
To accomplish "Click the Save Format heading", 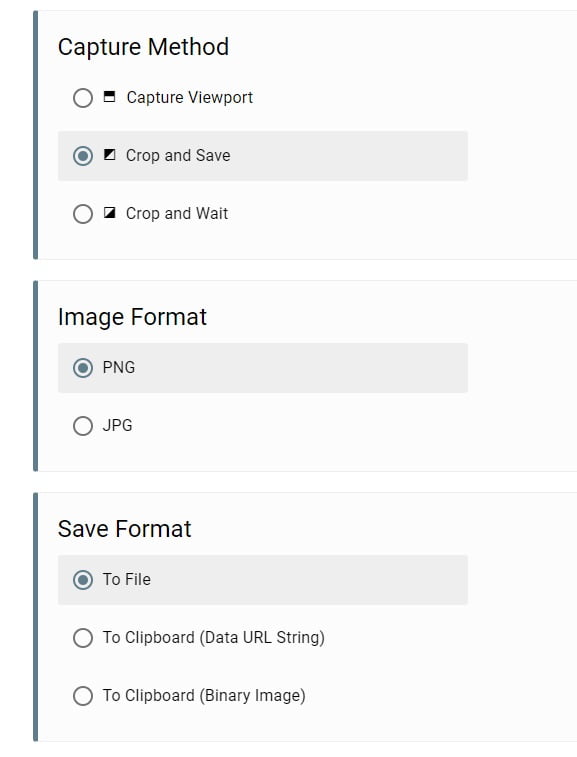I will tap(125, 529).
